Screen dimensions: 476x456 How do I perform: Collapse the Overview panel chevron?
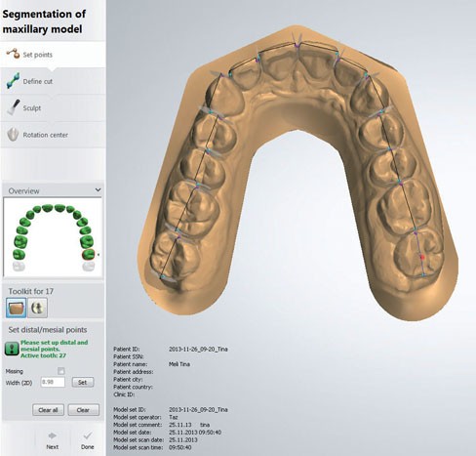[x=98, y=189]
